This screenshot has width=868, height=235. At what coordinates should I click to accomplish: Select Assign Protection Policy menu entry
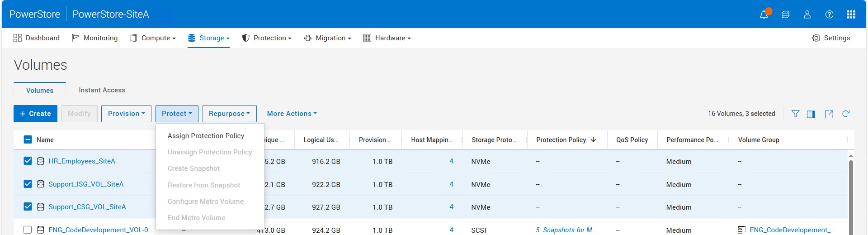[210, 136]
